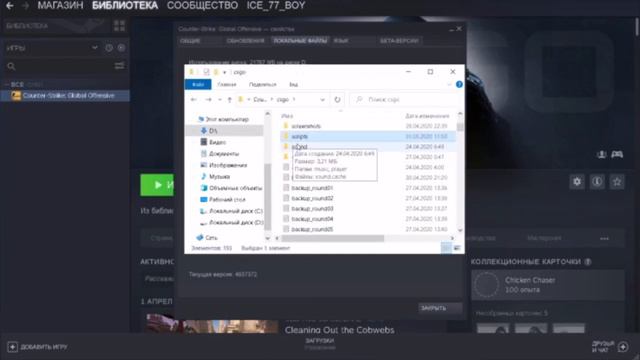640x360 pixels.
Task: Switch to the Бета-версии properties tab
Action: tap(399, 41)
